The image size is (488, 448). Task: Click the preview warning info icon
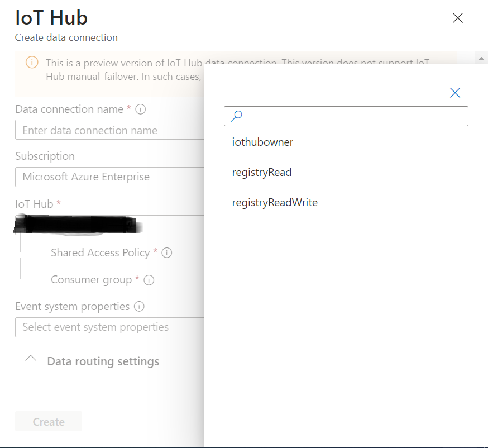tap(32, 63)
